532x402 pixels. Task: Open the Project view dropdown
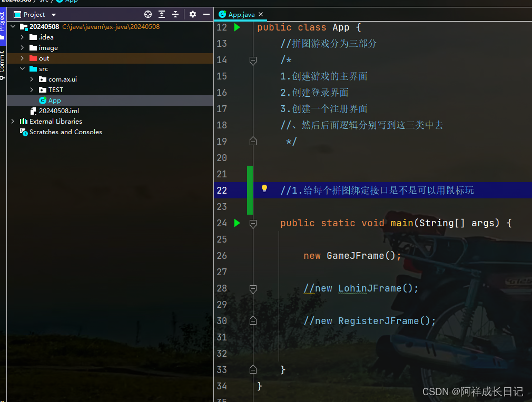click(54, 15)
